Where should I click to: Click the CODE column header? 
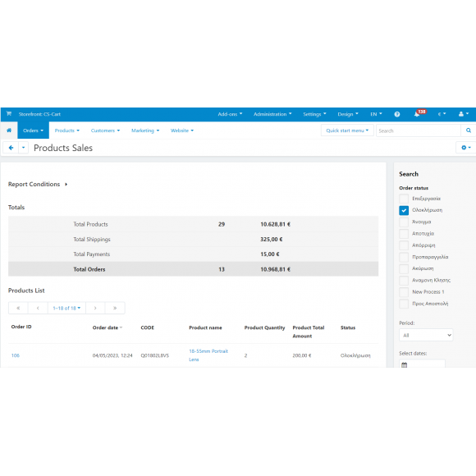click(x=147, y=327)
